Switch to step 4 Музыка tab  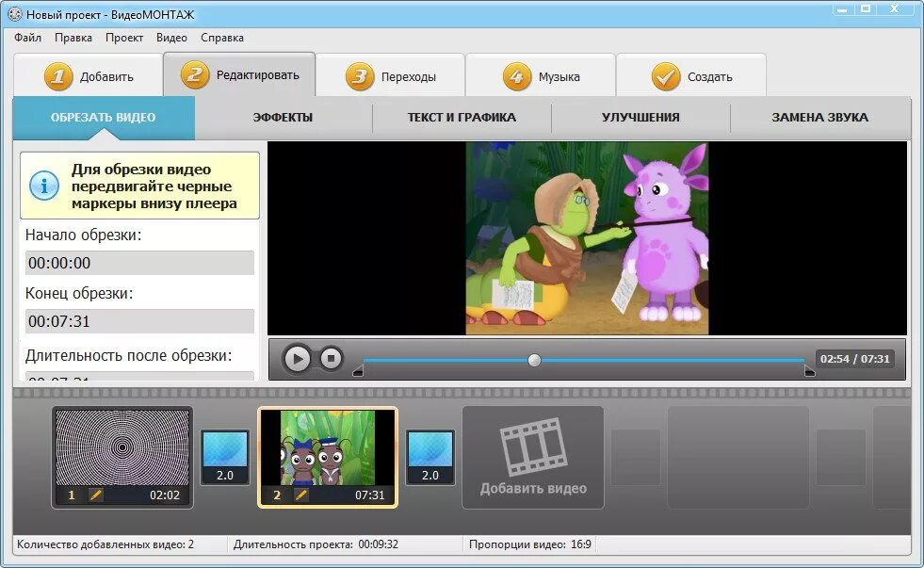coord(541,76)
